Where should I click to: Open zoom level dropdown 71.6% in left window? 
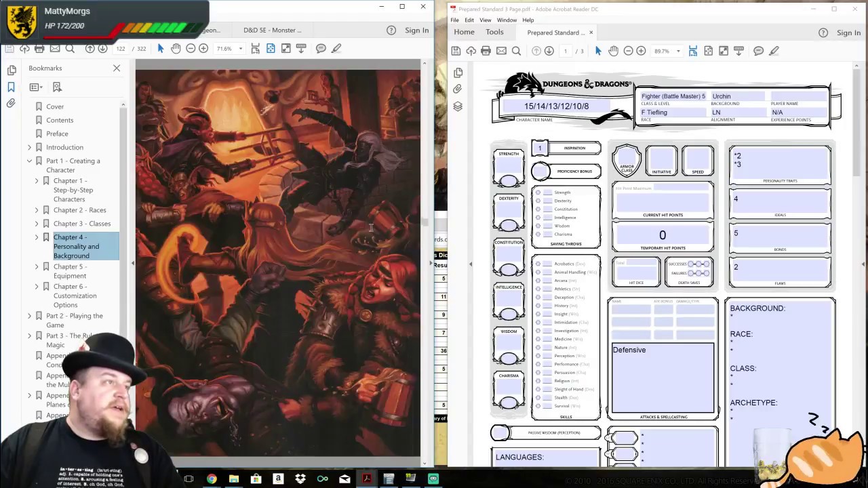pos(240,48)
